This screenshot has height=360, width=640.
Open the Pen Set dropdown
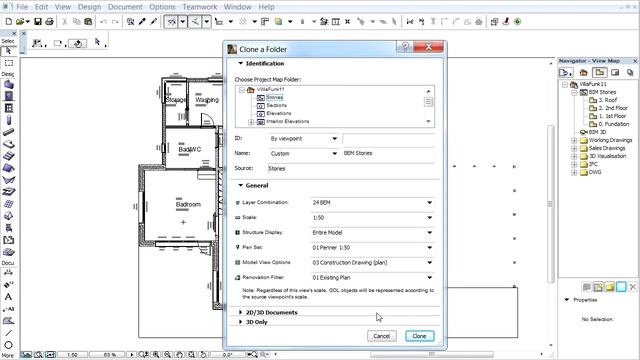[372, 248]
